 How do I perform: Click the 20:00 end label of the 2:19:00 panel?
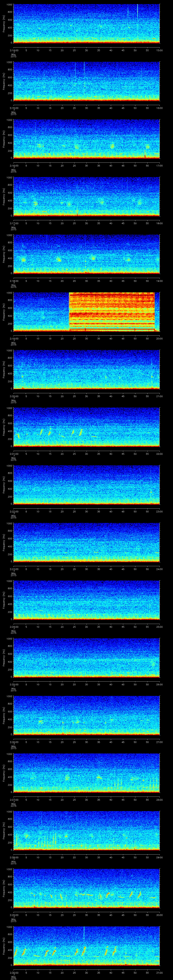click(x=159, y=339)
